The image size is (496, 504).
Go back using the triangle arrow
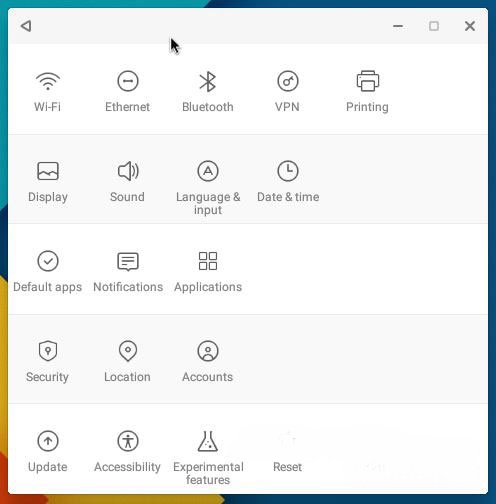[x=26, y=26]
